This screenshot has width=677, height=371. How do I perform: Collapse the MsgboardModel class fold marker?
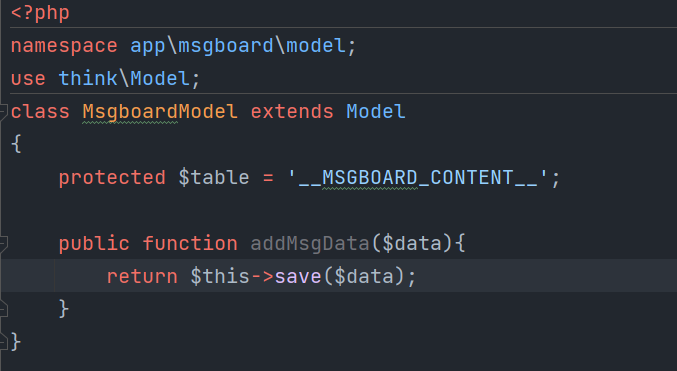point(3,112)
